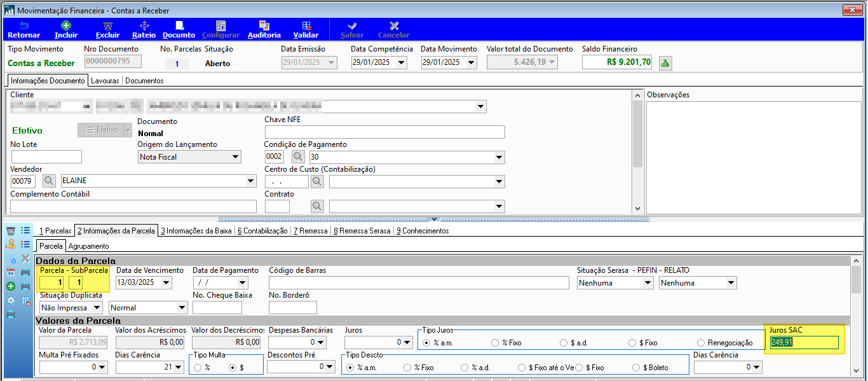Click the Retornar button
Viewport: 868px width, 381px height.
(x=24, y=30)
